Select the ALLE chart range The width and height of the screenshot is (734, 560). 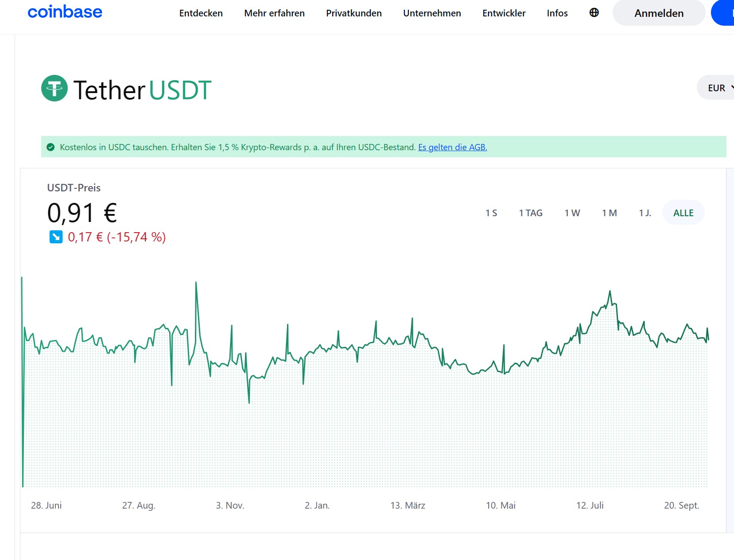(684, 213)
